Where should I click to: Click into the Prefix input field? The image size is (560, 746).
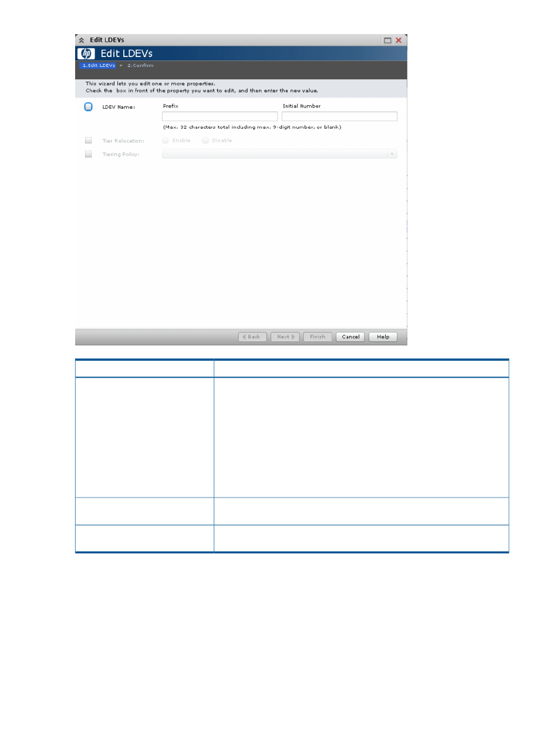point(220,116)
